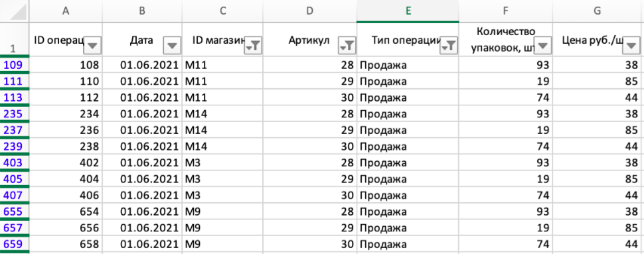Open the active Артикул filter button

347,46
